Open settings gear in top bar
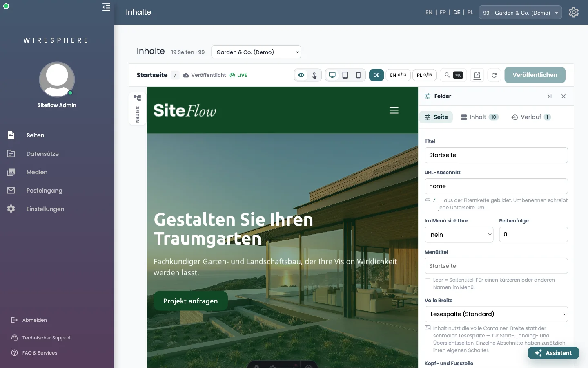This screenshot has width=588, height=368. [574, 12]
